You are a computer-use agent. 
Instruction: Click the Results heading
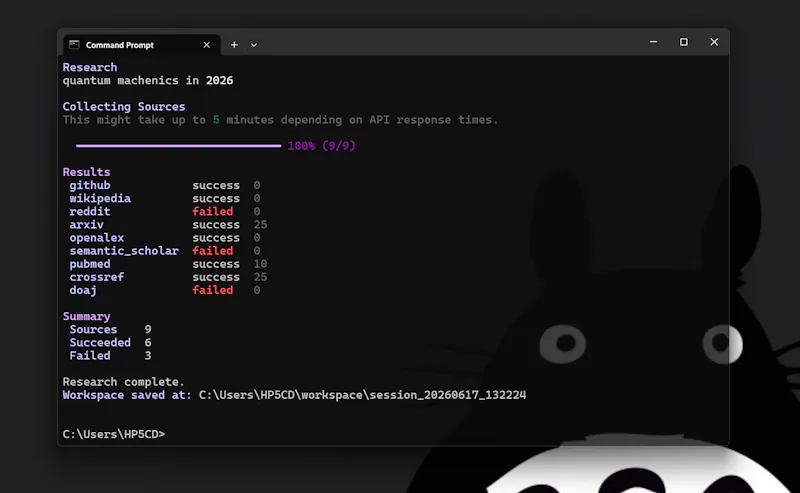pos(86,172)
